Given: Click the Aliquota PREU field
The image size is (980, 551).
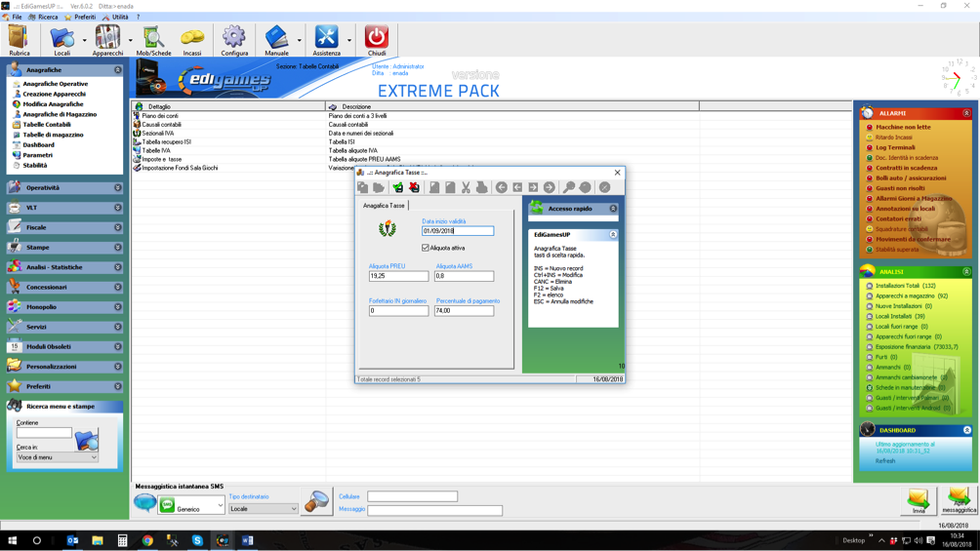Looking at the screenshot, I should [398, 275].
